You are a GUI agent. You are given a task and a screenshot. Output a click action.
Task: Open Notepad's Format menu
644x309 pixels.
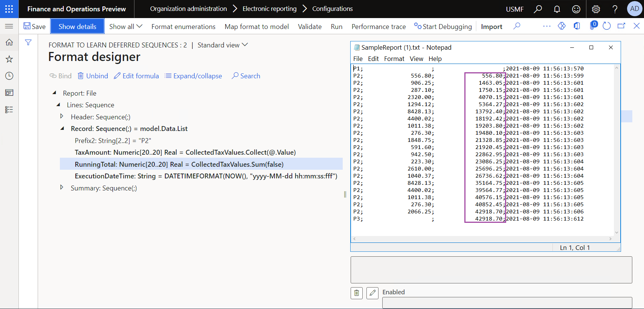pyautogui.click(x=394, y=59)
